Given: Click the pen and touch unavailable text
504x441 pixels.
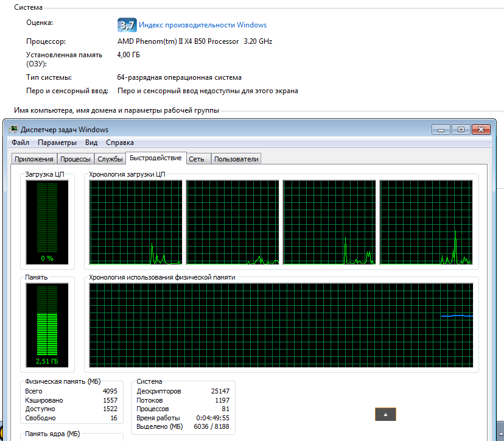Looking at the screenshot, I should pyautogui.click(x=208, y=91).
